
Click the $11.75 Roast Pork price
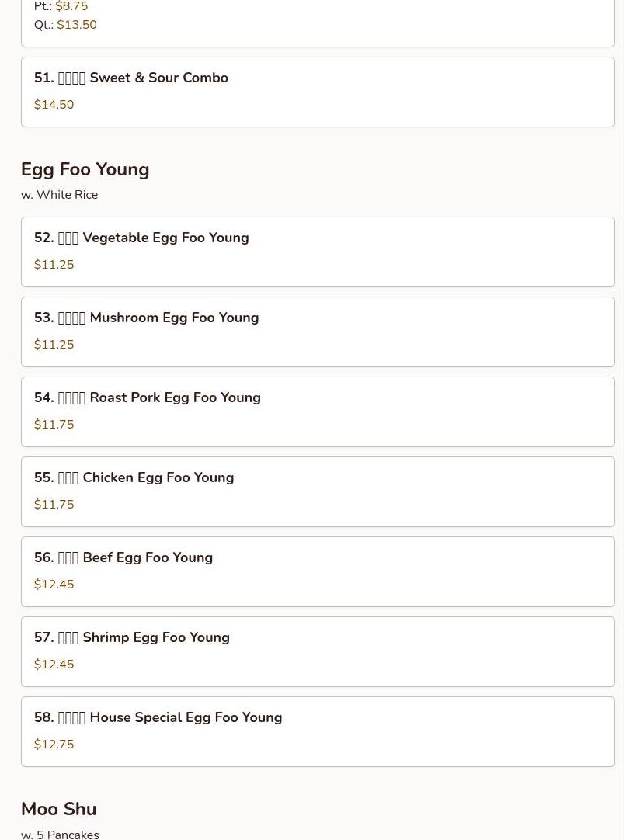(54, 425)
